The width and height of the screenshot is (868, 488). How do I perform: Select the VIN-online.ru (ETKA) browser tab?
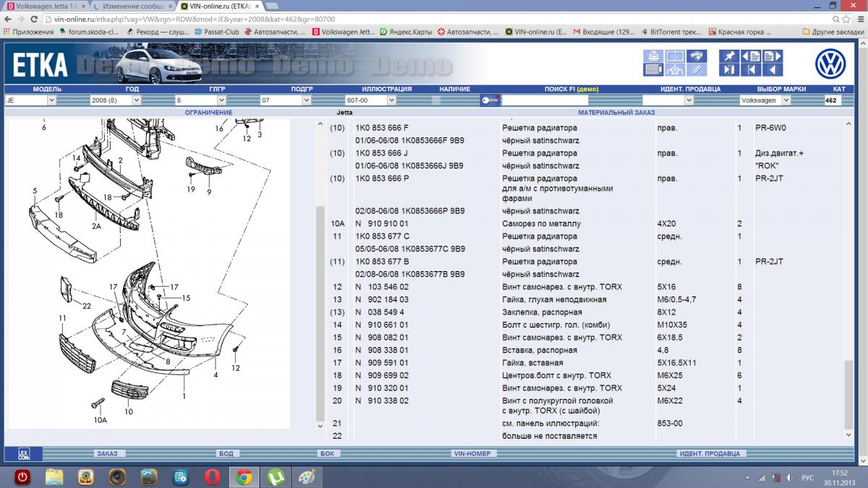[221, 6]
